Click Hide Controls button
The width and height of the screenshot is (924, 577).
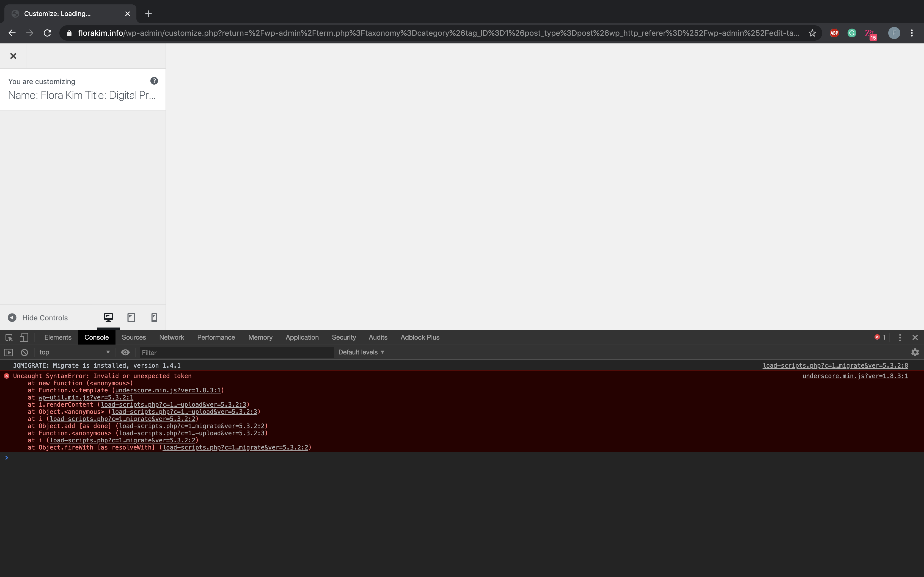pyautogui.click(x=38, y=318)
